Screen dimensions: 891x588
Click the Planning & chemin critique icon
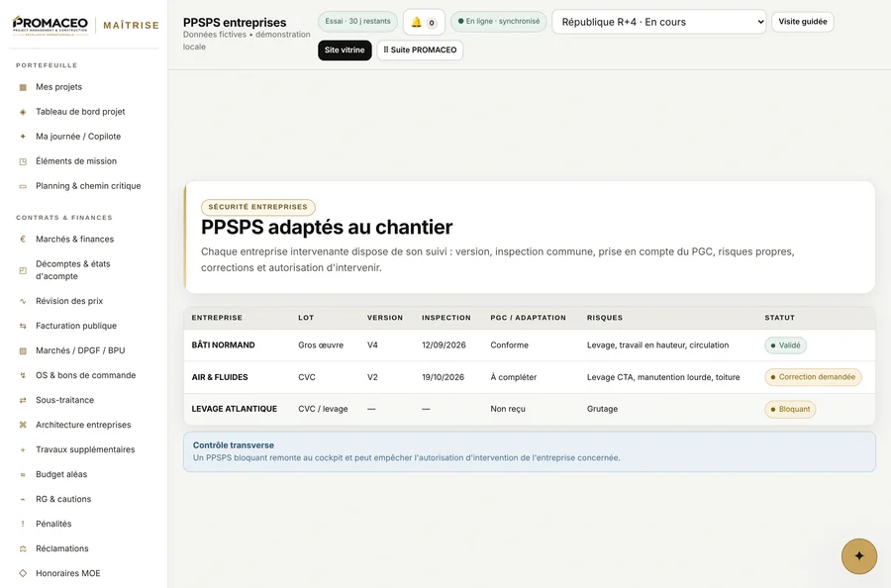pos(23,186)
